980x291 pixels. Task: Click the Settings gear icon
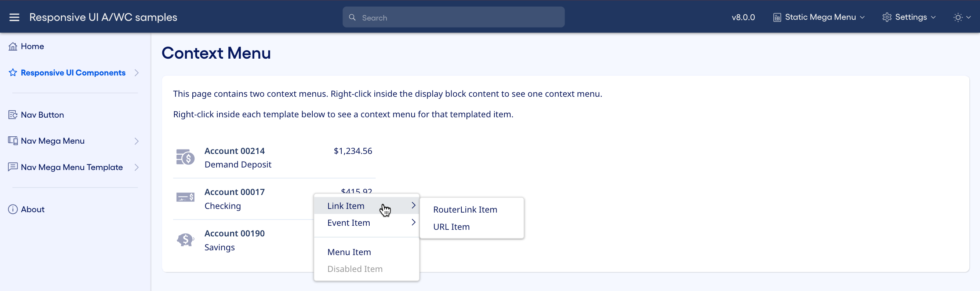[887, 18]
